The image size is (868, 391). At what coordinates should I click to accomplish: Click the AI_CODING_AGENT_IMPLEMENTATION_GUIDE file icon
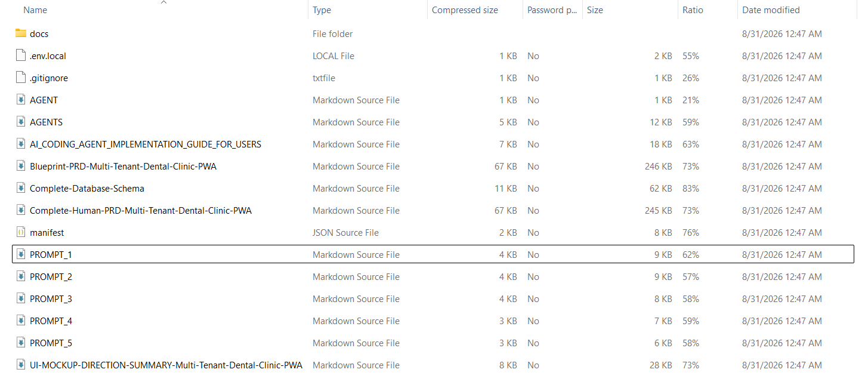click(21, 144)
